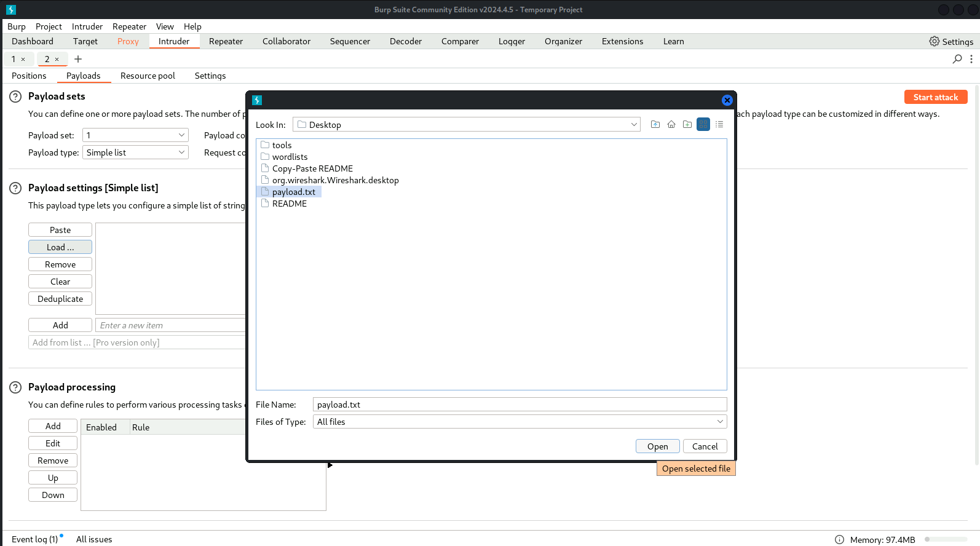Open the Repeater menu in menu bar
This screenshot has width=980, height=546.
click(x=129, y=26)
